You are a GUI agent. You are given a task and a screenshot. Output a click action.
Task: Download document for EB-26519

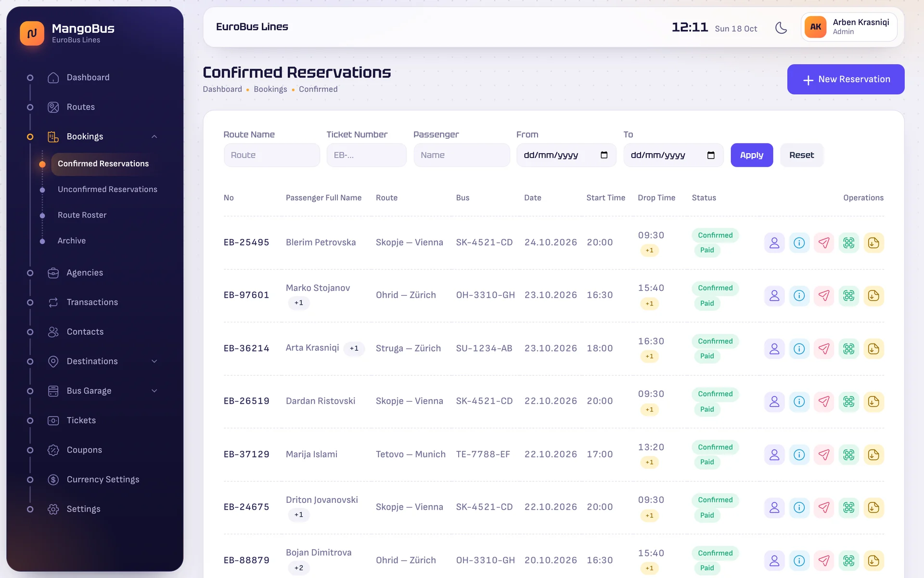(x=873, y=402)
